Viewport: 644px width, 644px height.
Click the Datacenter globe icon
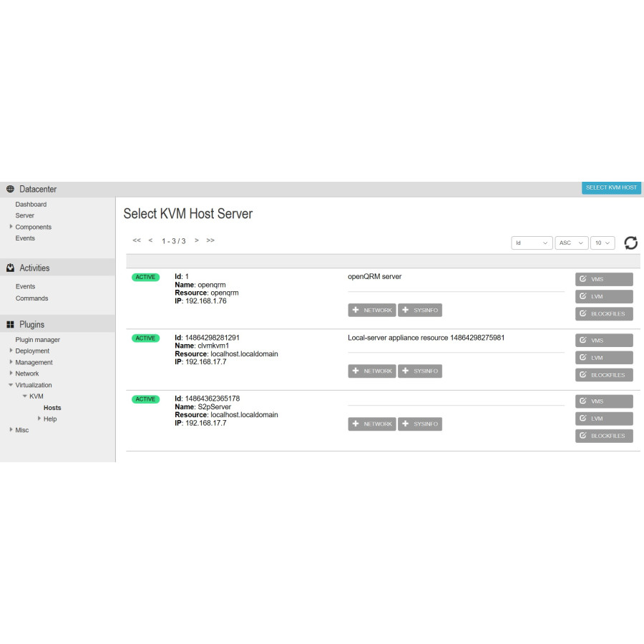click(x=11, y=190)
